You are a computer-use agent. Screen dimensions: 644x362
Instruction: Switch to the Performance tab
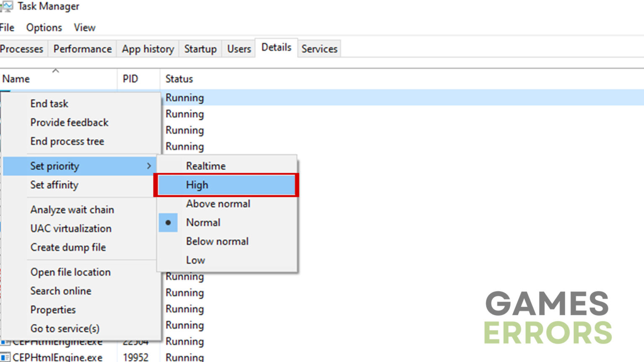[82, 49]
